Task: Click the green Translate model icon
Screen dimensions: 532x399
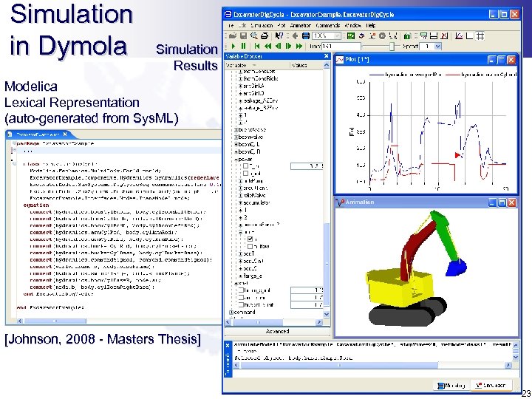Action: (351, 35)
